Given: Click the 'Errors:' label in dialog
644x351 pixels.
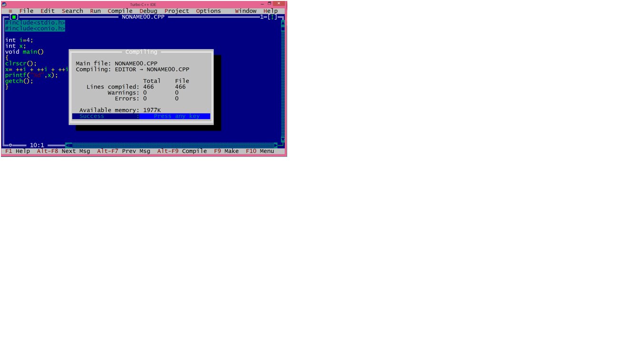Looking at the screenshot, I should [x=127, y=99].
